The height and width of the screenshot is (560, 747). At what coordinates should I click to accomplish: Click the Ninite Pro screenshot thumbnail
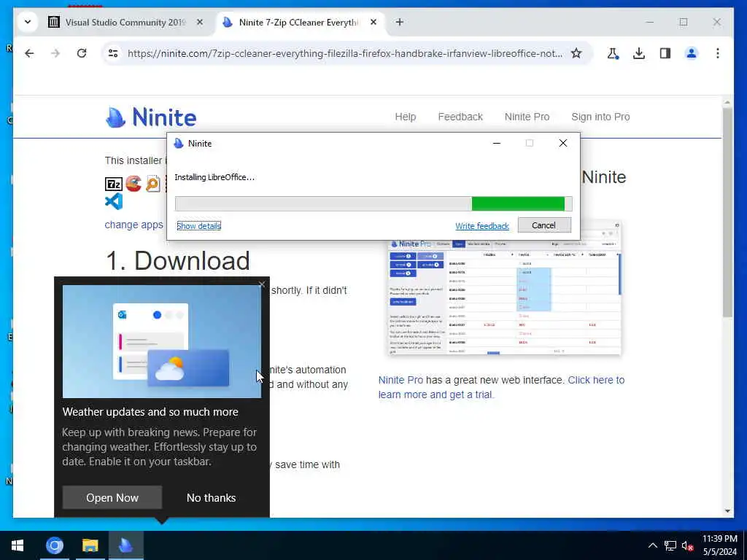pos(505,288)
